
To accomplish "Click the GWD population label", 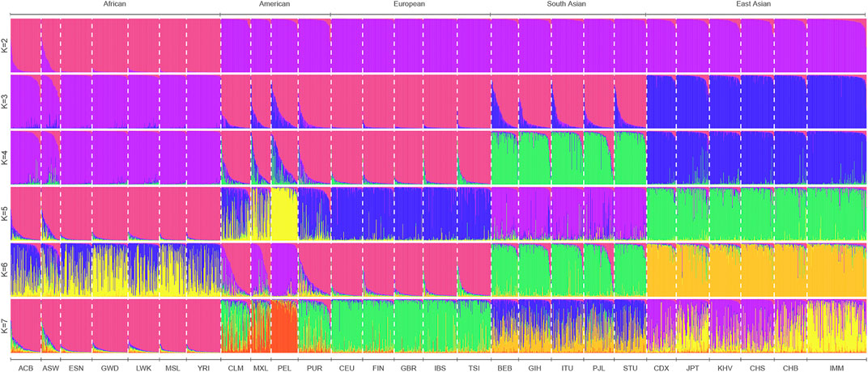I will pos(109,367).
